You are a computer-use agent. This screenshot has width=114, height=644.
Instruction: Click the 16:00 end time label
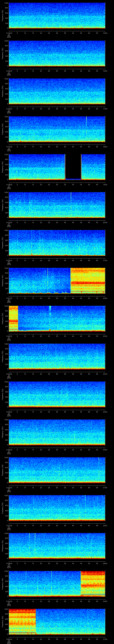[105, 71]
